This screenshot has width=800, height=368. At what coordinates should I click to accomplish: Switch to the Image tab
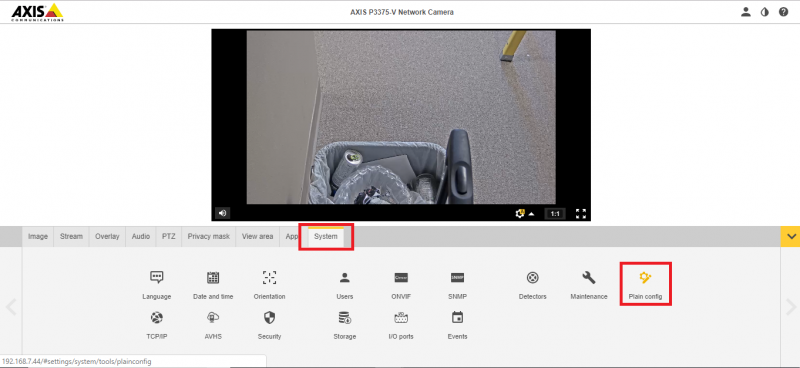click(38, 237)
